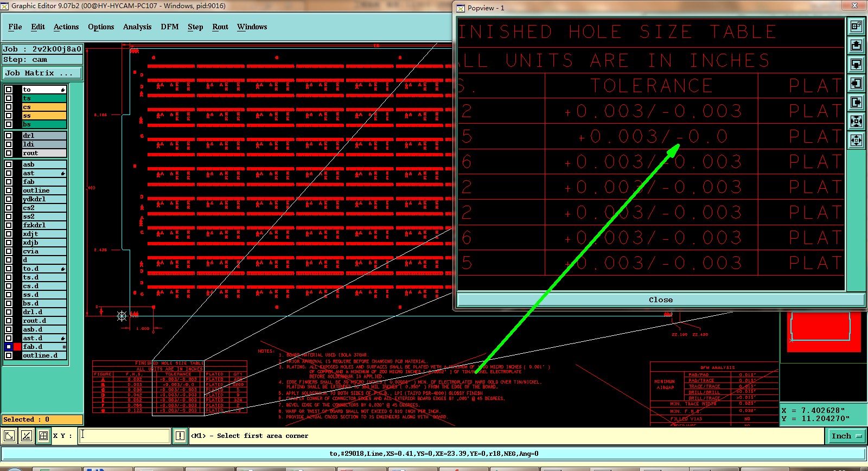Toggle the rout layer checkbox

click(9, 153)
